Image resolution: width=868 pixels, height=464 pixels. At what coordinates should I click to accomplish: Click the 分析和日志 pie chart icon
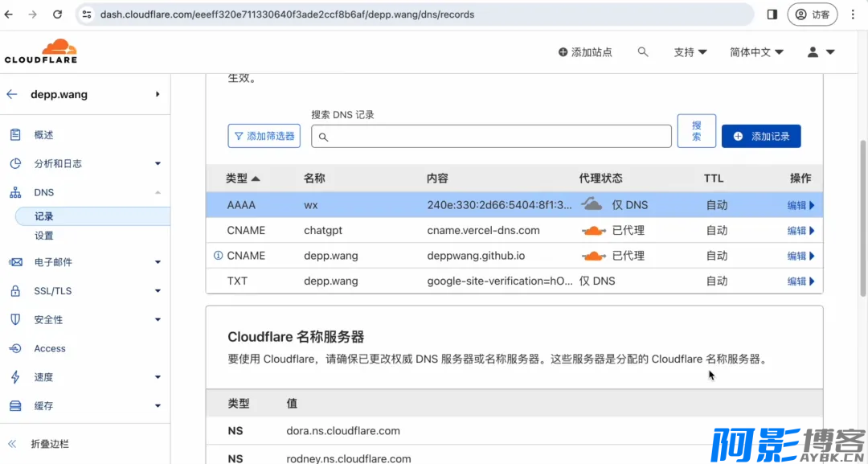point(15,164)
